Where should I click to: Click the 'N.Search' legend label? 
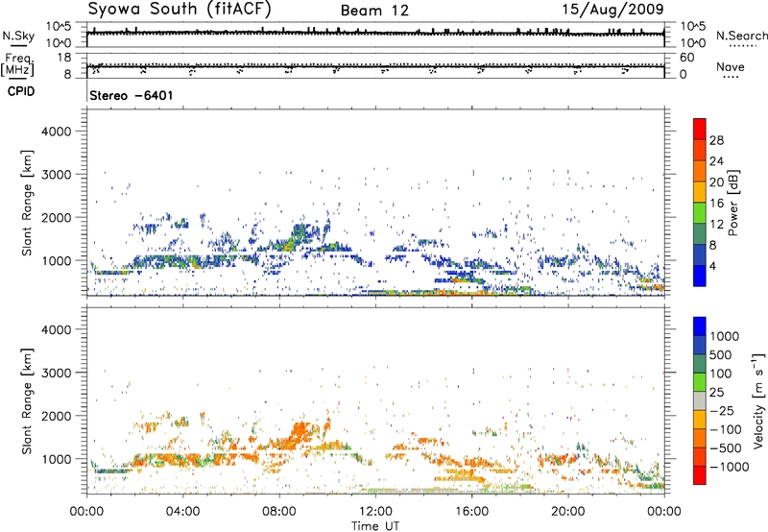pos(741,36)
